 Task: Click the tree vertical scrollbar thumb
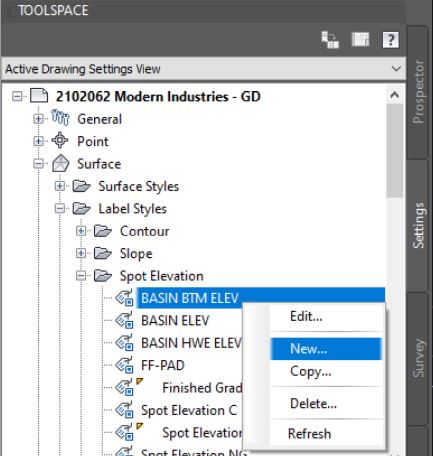[395, 151]
